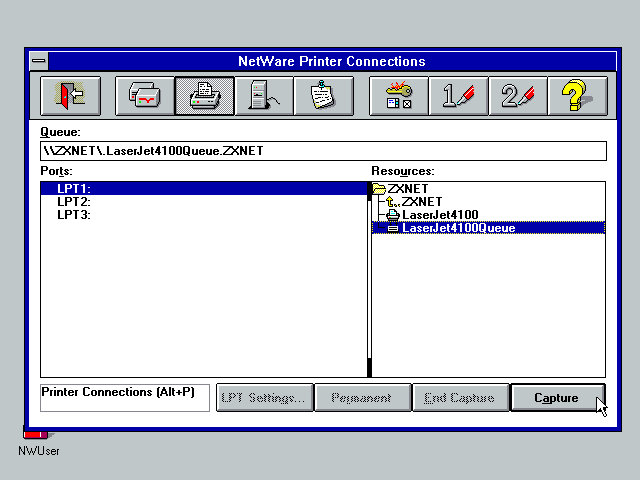This screenshot has height=480, width=640.
Task: Click the Printer Connections (Alt+P) status box
Action: click(x=125, y=398)
